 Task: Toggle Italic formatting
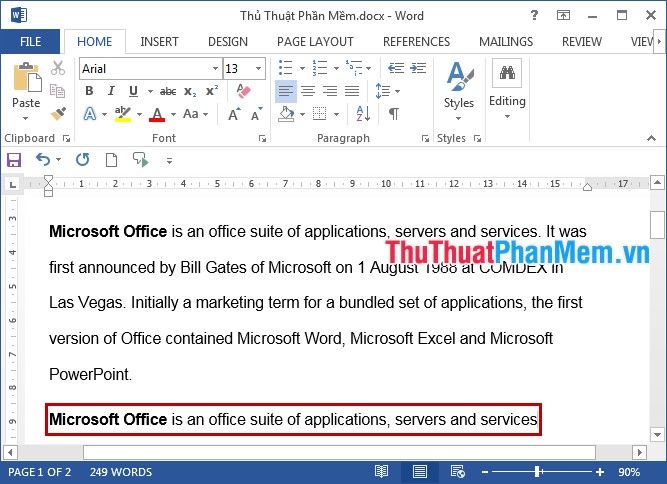111,91
